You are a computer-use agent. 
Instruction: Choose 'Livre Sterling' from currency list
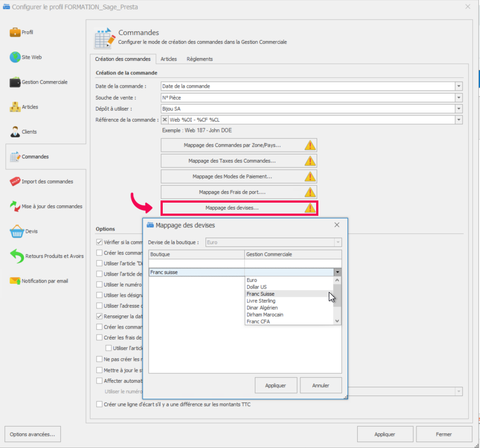[x=261, y=301]
